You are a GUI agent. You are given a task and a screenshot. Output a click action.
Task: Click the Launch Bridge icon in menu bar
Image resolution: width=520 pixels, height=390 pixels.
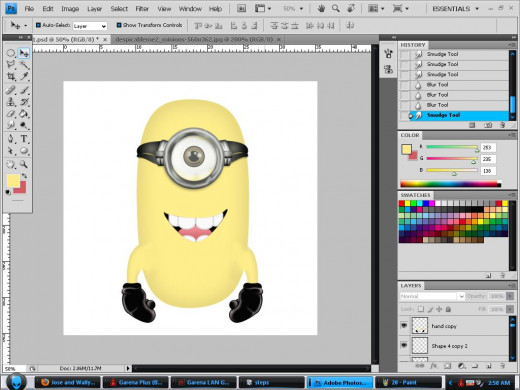241,9
